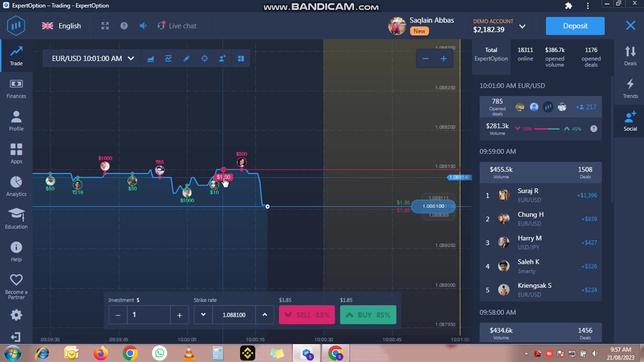Open Binance app from taskbar

248,353
